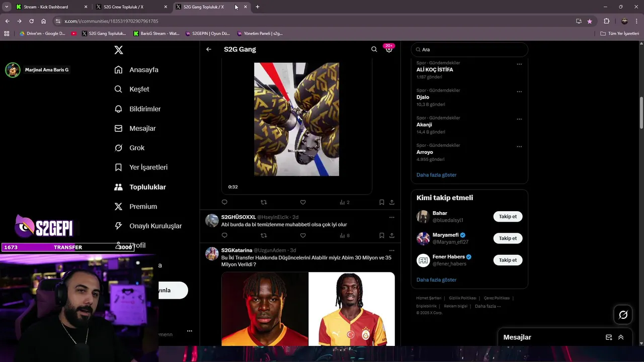The image size is (644, 362).
Task: Open BarisG Stream bookmark
Action: [156, 34]
